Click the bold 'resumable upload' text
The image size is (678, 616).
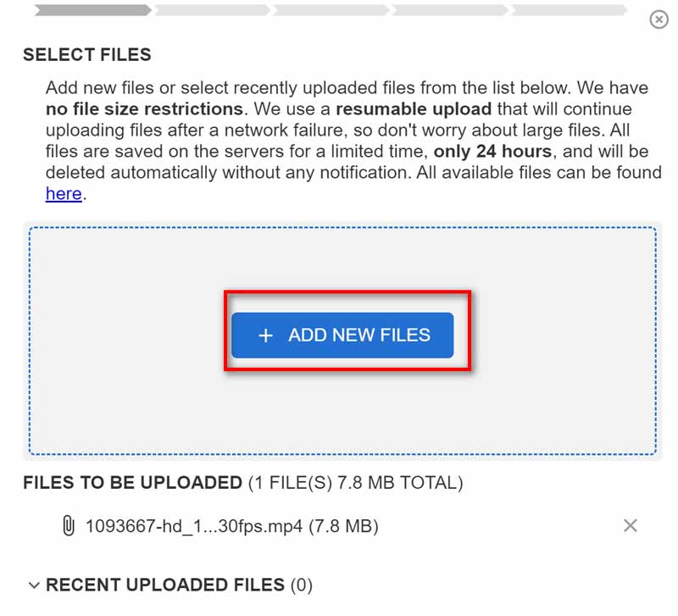414,109
